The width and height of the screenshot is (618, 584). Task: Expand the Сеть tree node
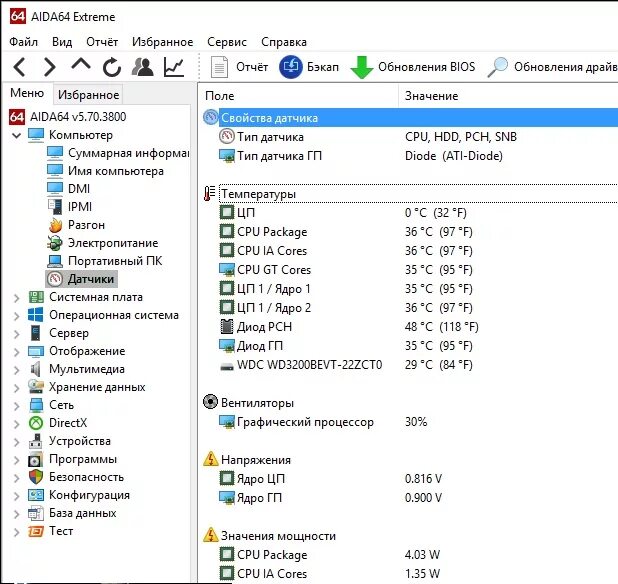point(16,406)
